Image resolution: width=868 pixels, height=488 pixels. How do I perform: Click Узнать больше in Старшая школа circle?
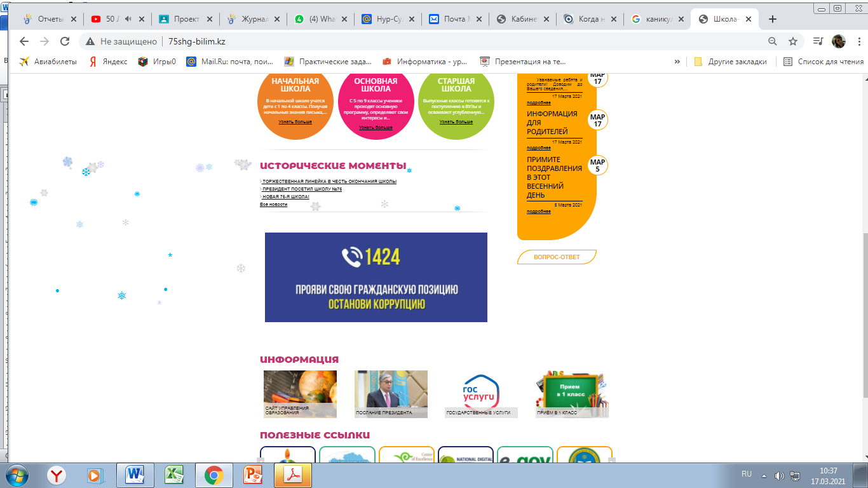pyautogui.click(x=456, y=121)
